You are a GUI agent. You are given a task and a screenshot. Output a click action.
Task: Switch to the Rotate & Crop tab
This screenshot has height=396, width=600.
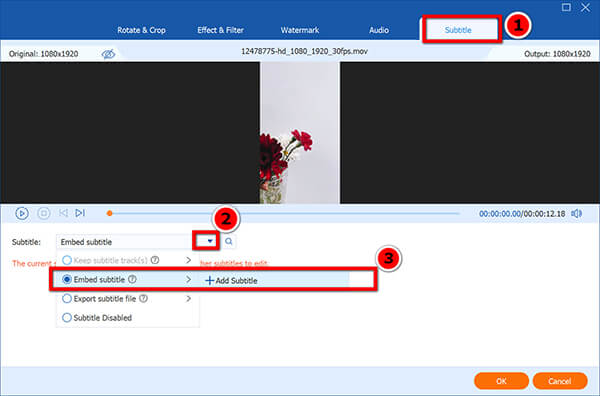click(141, 30)
